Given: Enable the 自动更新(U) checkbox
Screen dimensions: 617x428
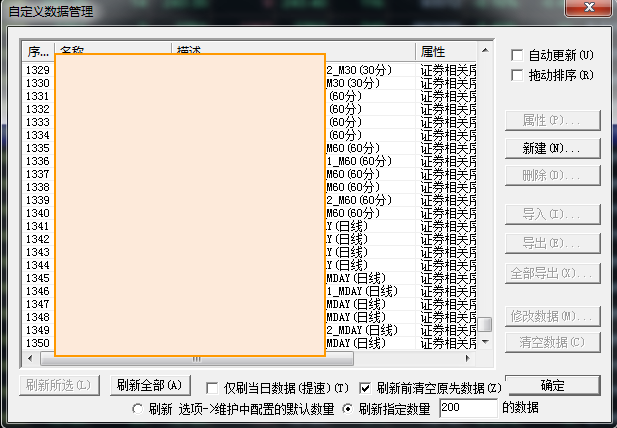Looking at the screenshot, I should click(x=517, y=55).
